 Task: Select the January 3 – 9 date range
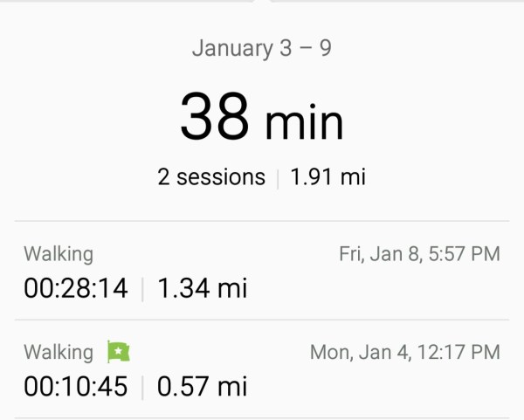pyautogui.click(x=261, y=48)
